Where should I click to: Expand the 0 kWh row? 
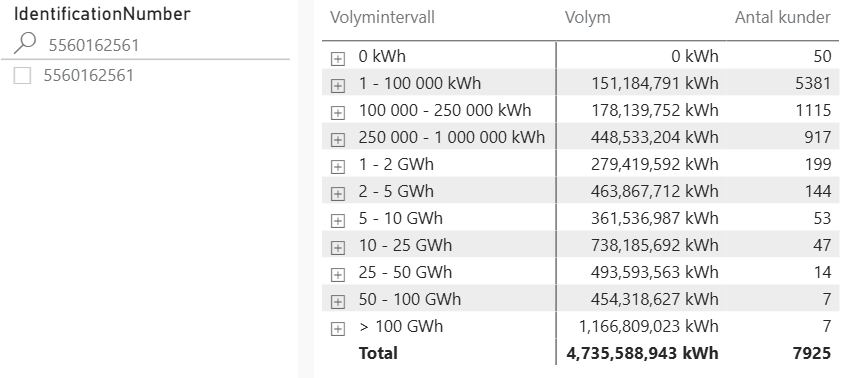pos(337,58)
